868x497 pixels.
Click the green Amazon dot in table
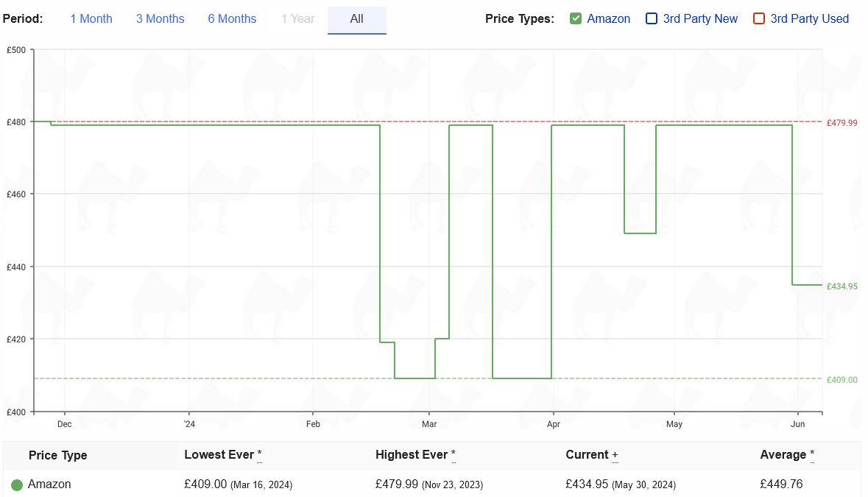17,485
